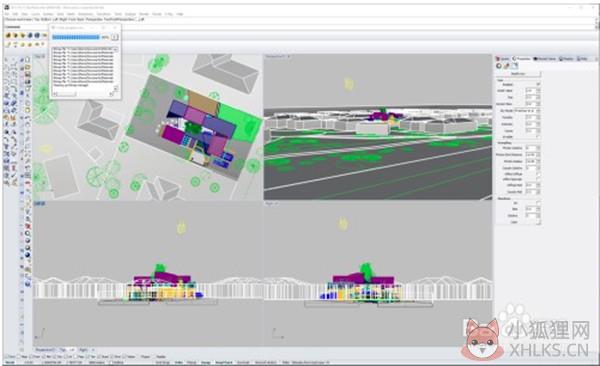Toggle the Vertex osnap checkbox
This screenshot has height=366, width=600.
tap(124, 357)
